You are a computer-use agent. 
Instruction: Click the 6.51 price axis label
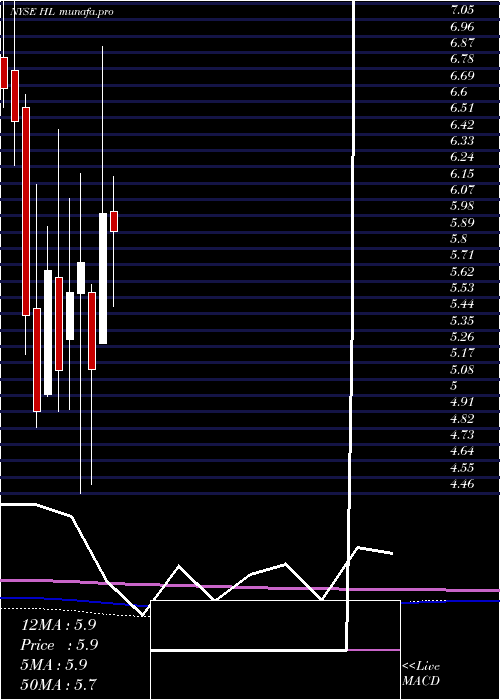pos(462,108)
